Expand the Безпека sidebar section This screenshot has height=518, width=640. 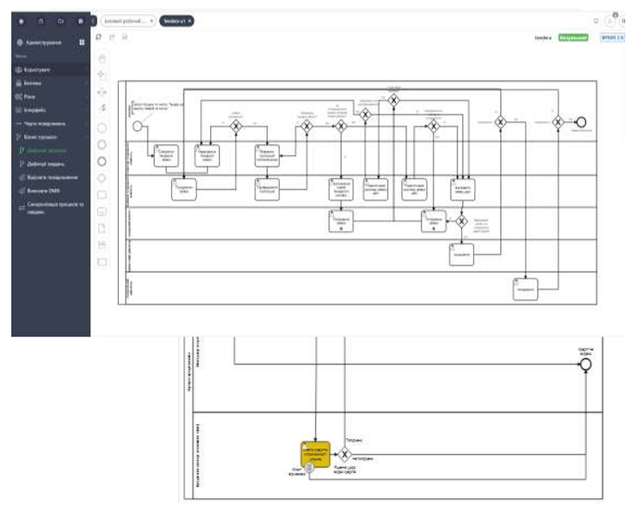pyautogui.click(x=86, y=83)
